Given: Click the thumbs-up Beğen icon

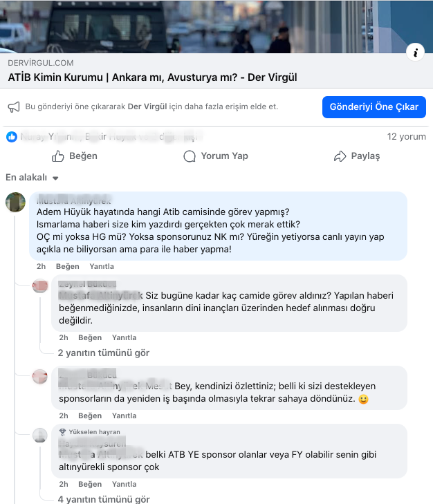Looking at the screenshot, I should tap(58, 156).
